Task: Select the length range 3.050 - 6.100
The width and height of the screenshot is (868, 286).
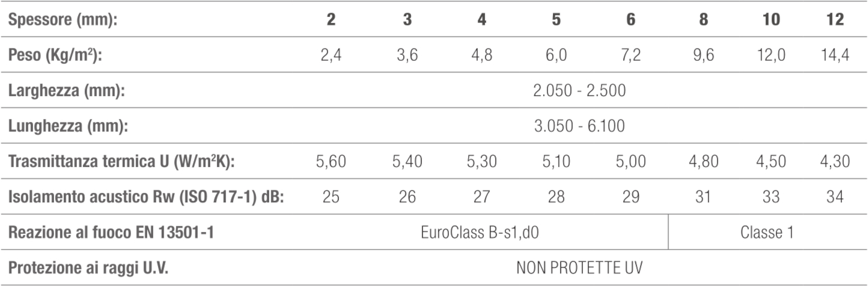Action: pyautogui.click(x=580, y=126)
